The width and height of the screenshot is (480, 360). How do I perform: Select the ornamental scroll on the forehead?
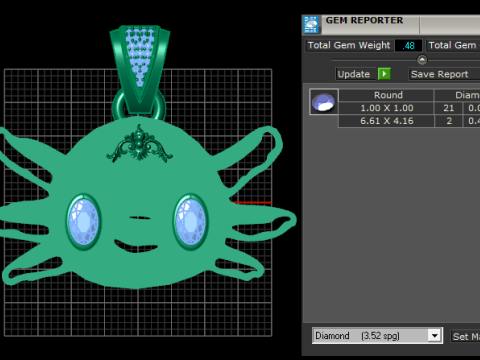[139, 145]
